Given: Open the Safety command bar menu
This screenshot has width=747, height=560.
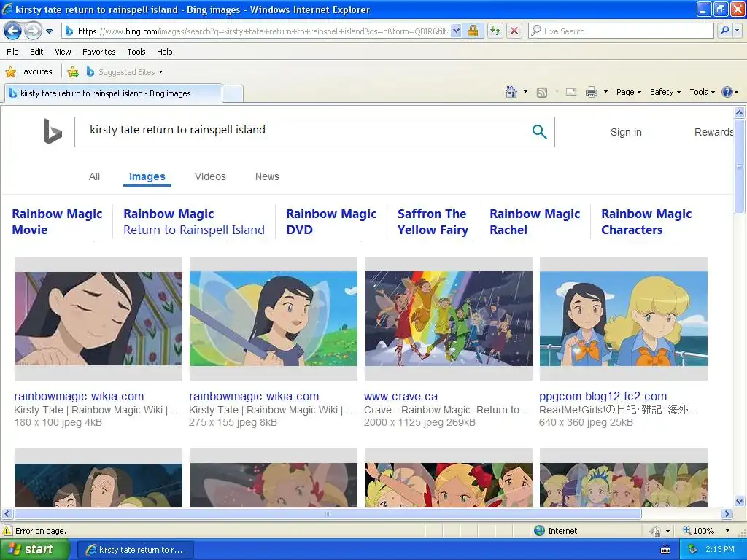Looking at the screenshot, I should (x=665, y=93).
